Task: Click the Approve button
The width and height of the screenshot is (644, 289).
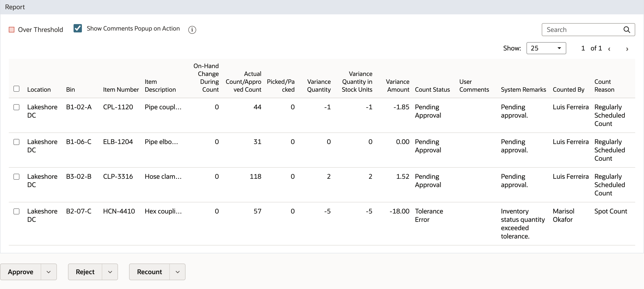Action: [21, 272]
